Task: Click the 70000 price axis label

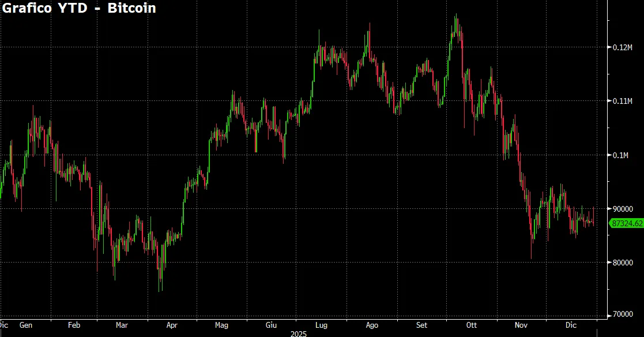Action: 623,314
